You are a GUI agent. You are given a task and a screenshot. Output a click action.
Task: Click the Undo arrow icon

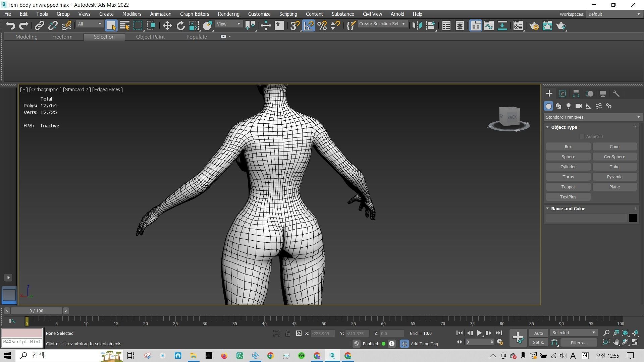pyautogui.click(x=10, y=26)
